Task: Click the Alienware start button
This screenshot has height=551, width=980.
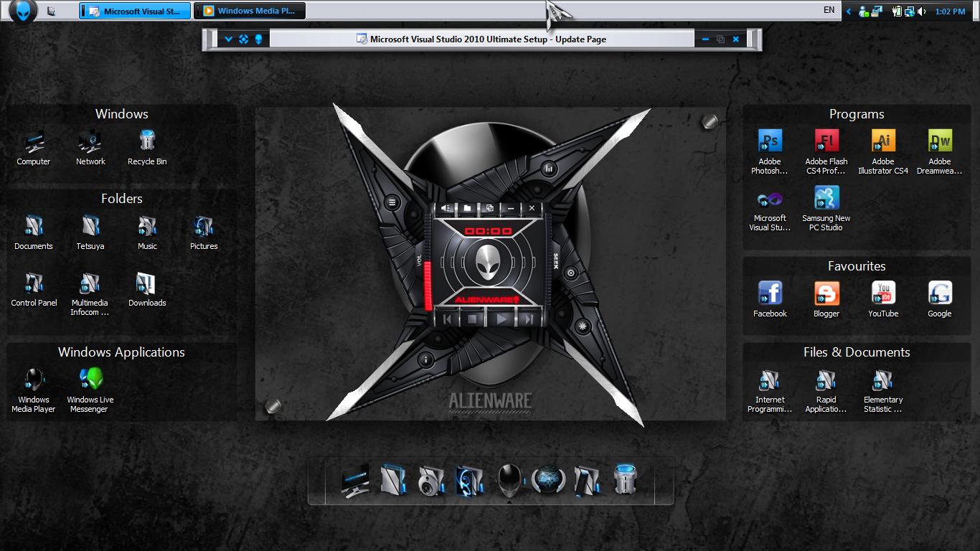Action: coord(23,10)
